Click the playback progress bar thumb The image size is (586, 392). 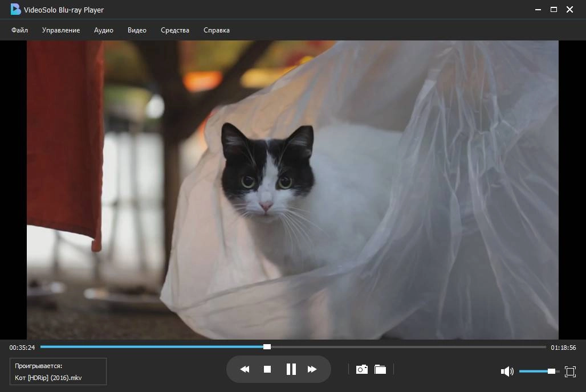(x=267, y=347)
